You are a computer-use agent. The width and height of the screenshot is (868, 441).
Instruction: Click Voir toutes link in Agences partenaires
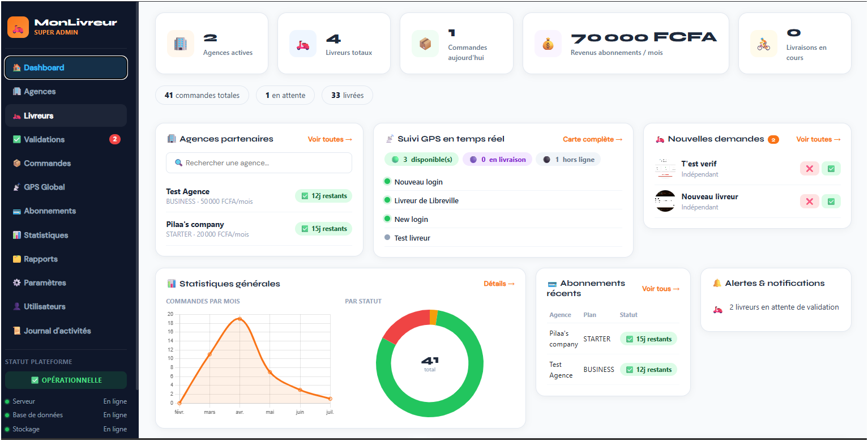click(x=330, y=139)
